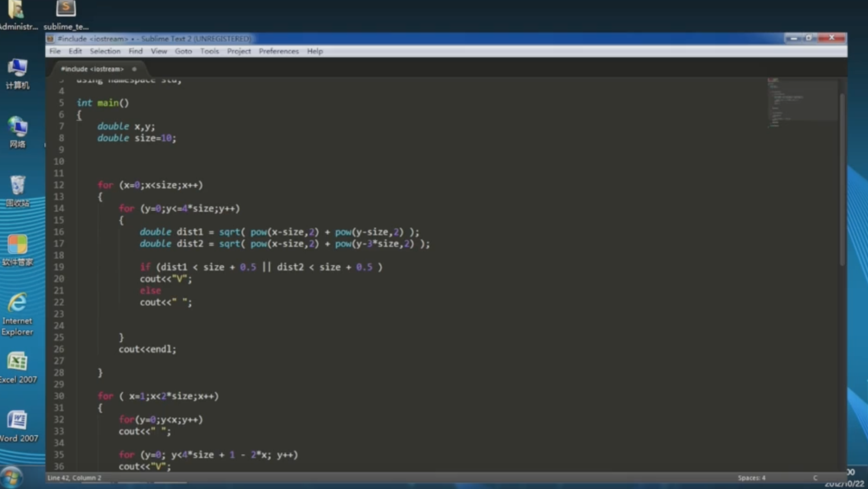
Task: Click the editor's vertical scrollbar thumb
Action: point(842,180)
